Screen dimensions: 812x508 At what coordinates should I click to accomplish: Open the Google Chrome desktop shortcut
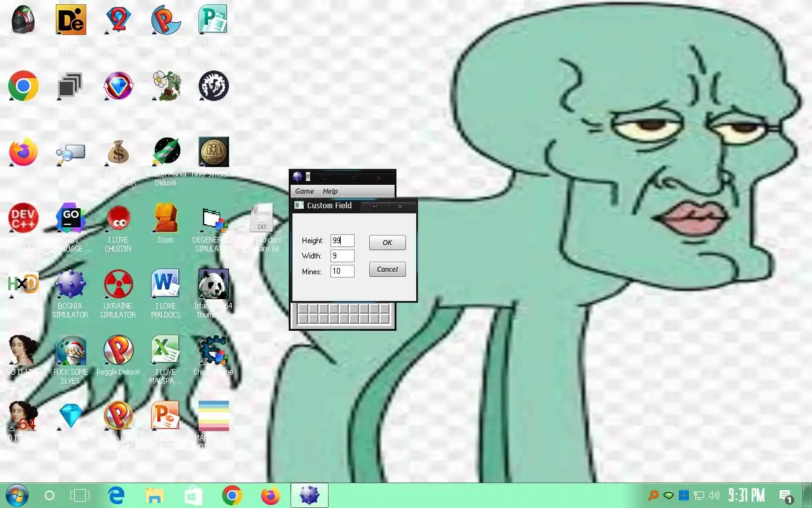pos(23,86)
